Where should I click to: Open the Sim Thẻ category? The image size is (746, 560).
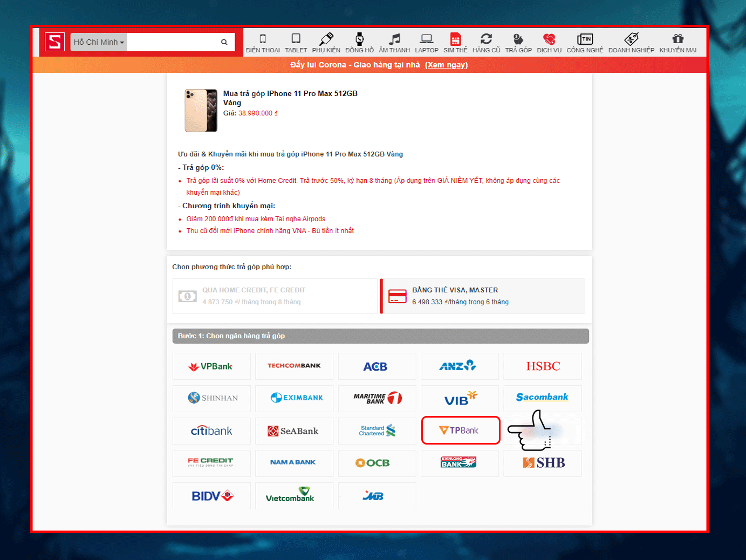tap(456, 43)
